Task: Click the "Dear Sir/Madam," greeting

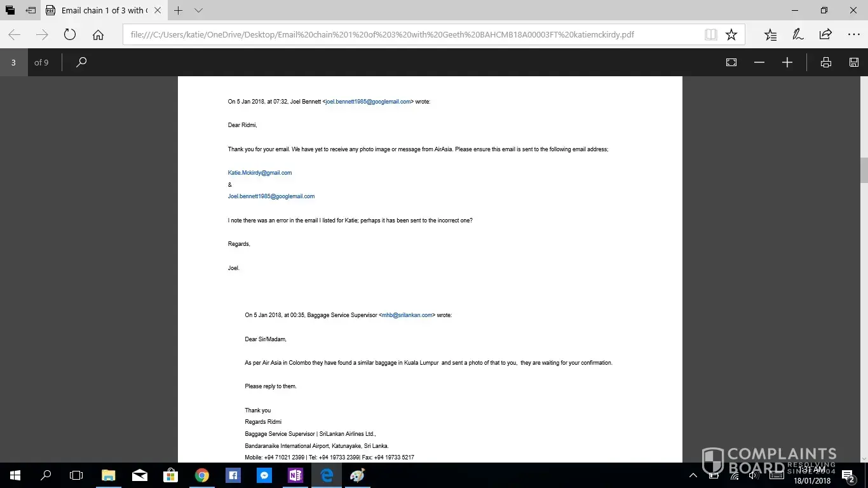Action: pos(266,339)
